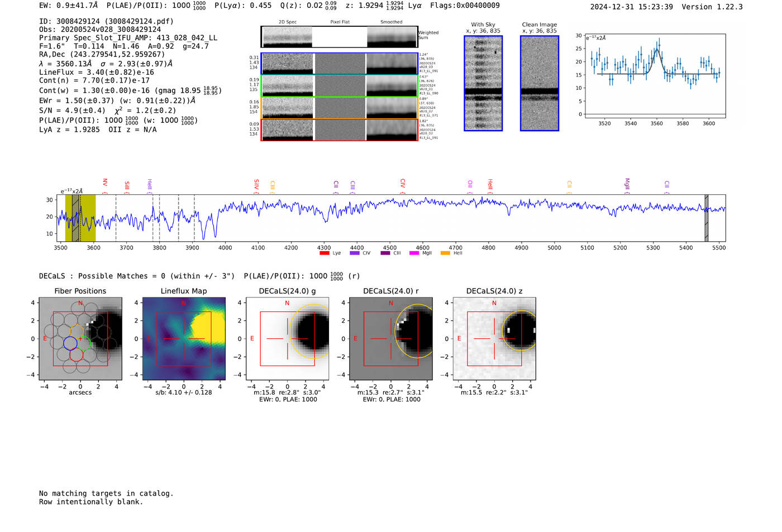Select the Clean Image cutout
The height and width of the screenshot is (532, 782).
pos(540,83)
